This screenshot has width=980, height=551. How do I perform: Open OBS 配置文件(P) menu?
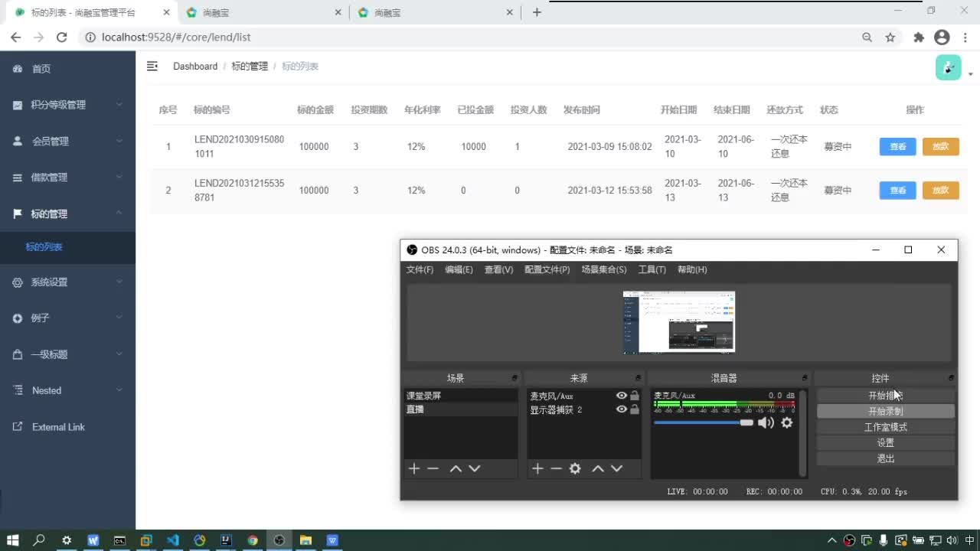point(547,269)
